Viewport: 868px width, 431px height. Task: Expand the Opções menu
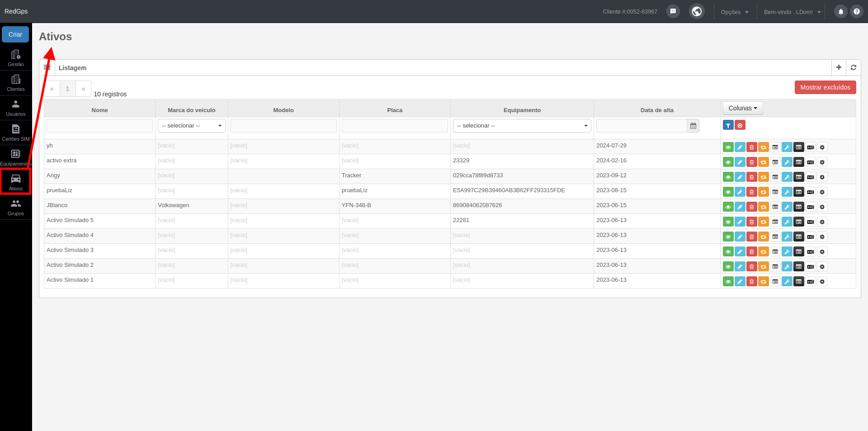[735, 12]
